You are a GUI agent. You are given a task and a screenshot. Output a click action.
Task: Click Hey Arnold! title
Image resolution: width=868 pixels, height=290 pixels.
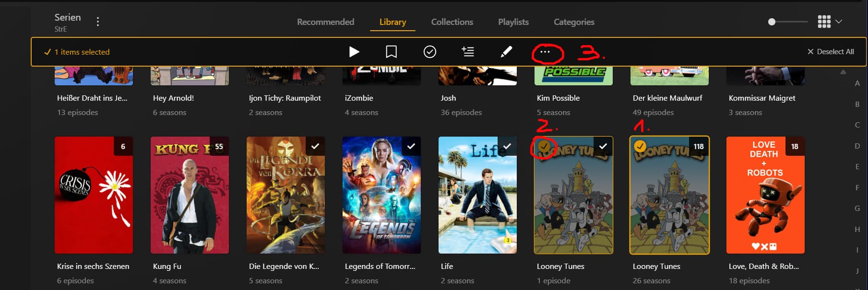(173, 98)
